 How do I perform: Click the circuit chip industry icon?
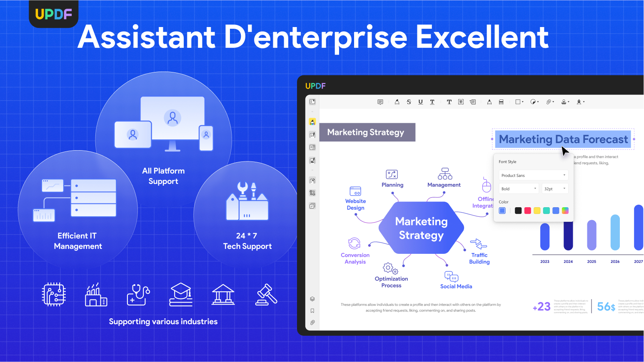pos(54,295)
